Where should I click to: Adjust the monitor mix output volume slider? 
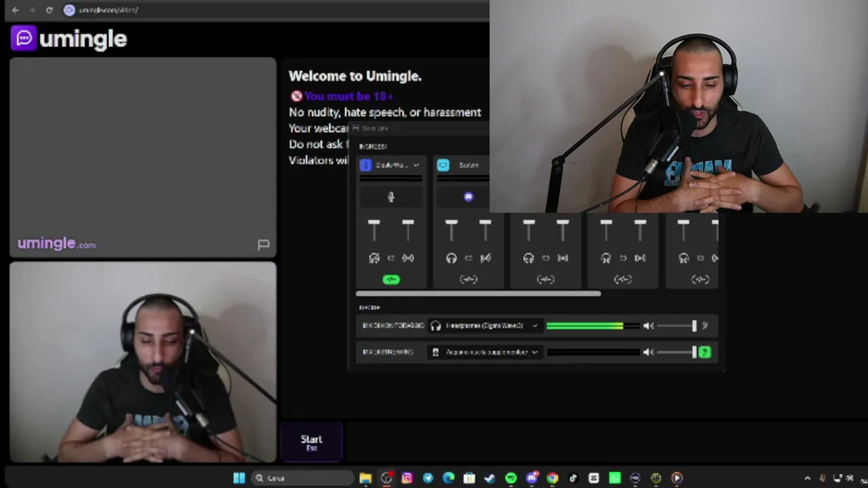[x=675, y=326]
